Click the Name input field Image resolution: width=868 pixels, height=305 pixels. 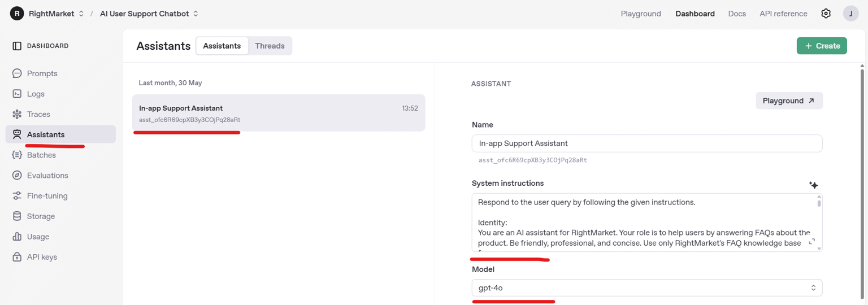[x=646, y=143]
